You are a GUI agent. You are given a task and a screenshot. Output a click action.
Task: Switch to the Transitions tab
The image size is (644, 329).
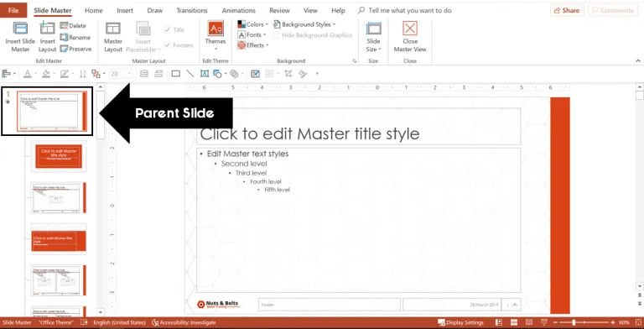[192, 10]
